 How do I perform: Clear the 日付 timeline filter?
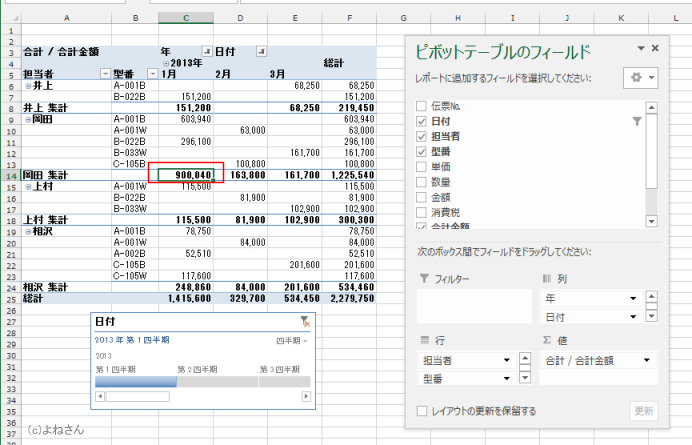click(305, 321)
